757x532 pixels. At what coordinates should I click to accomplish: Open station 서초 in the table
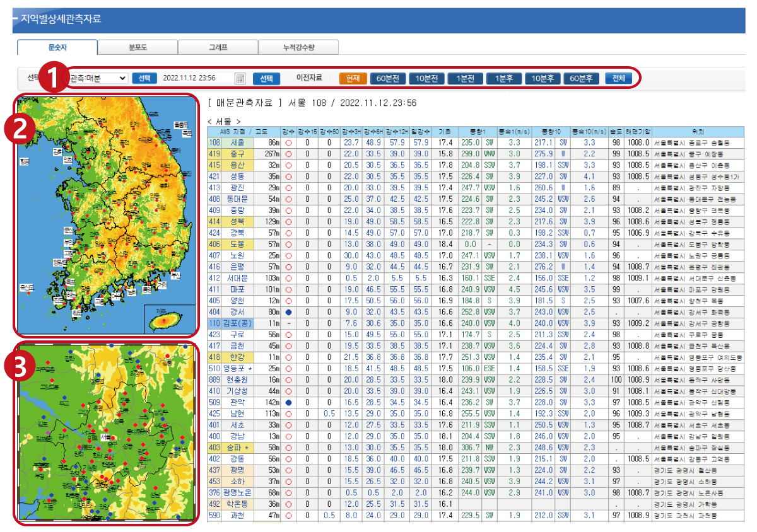237,425
